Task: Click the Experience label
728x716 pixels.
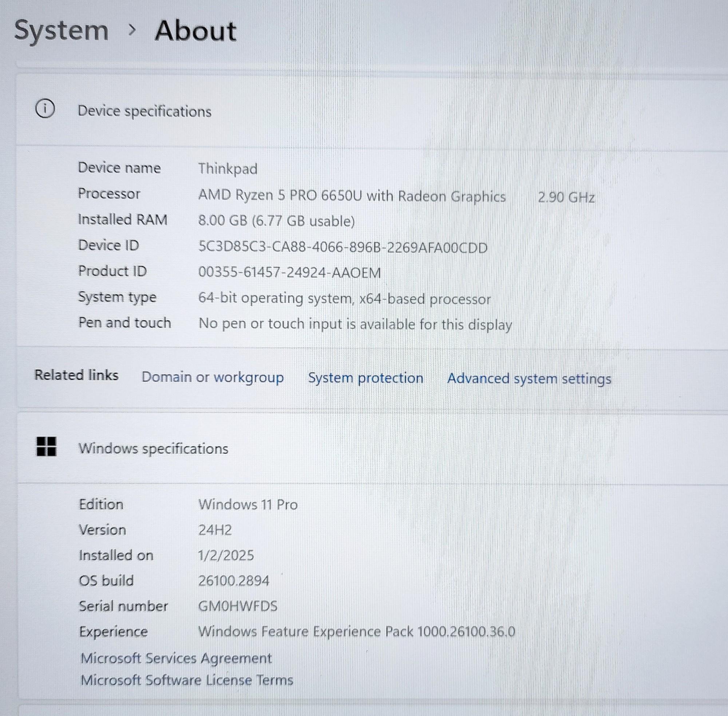Action: pyautogui.click(x=113, y=632)
